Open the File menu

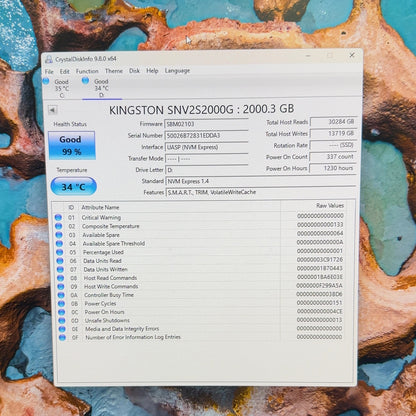(49, 72)
